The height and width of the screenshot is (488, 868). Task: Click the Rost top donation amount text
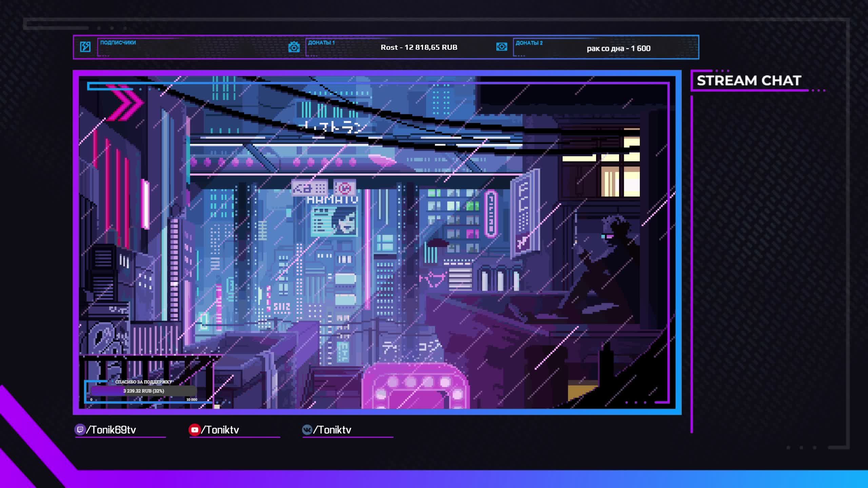pyautogui.click(x=419, y=47)
